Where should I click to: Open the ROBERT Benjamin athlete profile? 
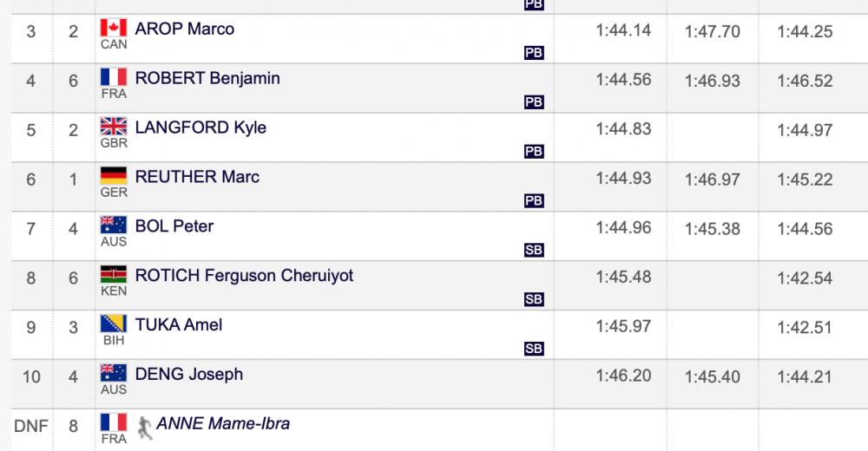207,78
